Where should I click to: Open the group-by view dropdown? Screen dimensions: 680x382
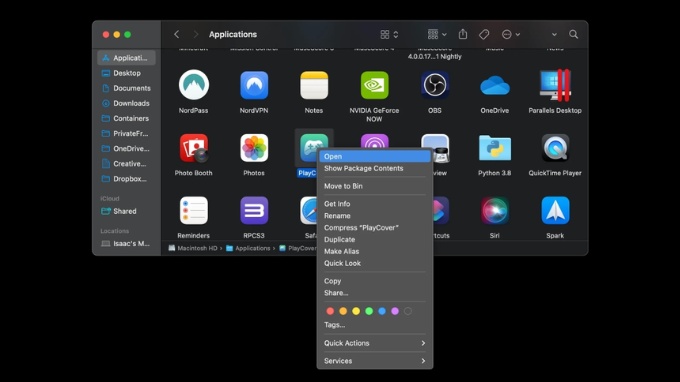(437, 34)
